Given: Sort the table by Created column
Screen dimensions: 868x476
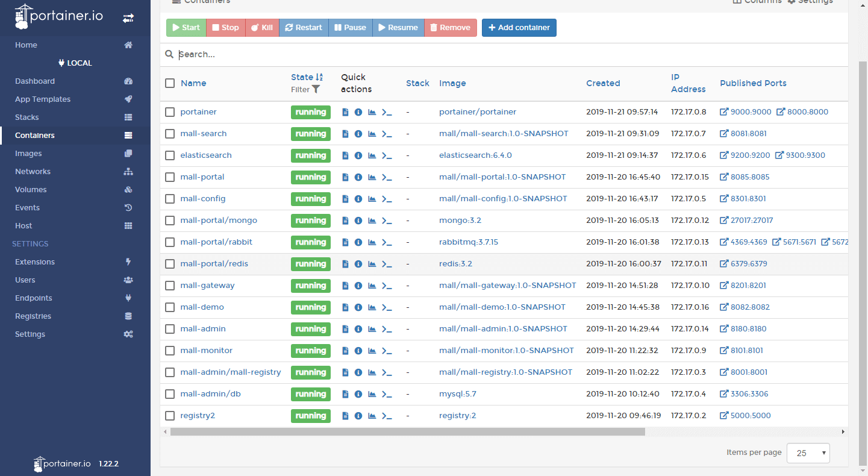Looking at the screenshot, I should tap(603, 83).
